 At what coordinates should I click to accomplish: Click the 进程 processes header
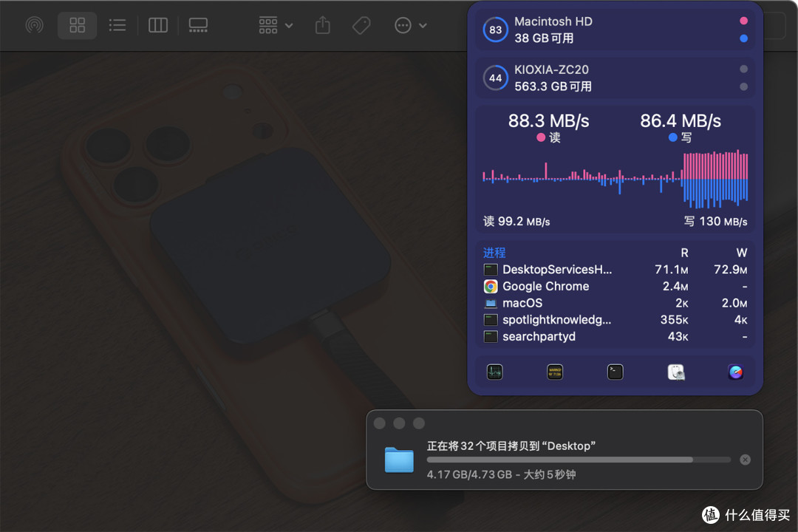click(494, 253)
